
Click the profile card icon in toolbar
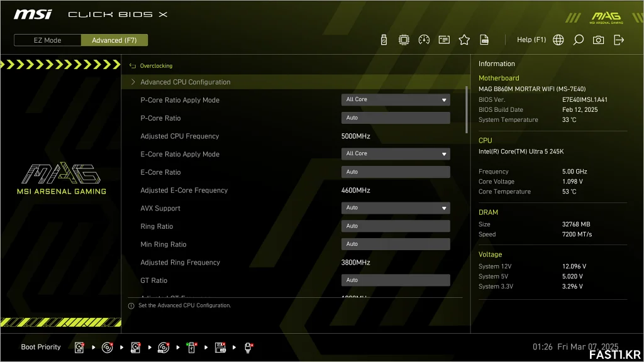(444, 40)
